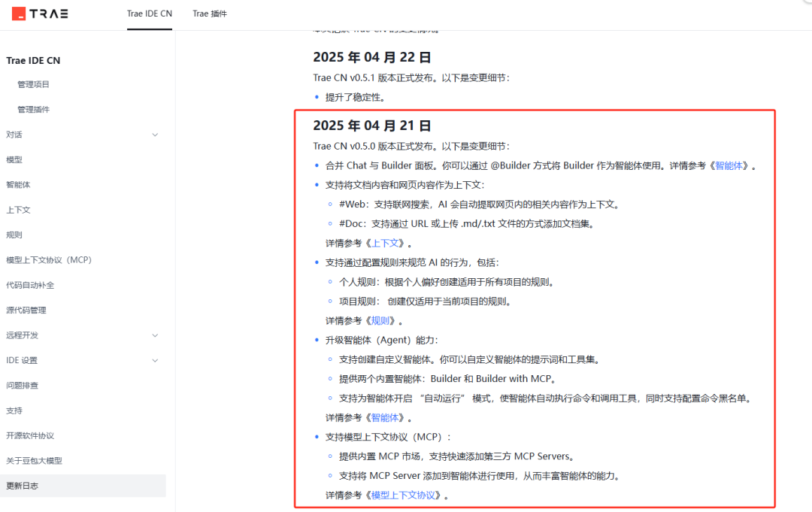The height and width of the screenshot is (512, 812).
Task: Open 源代码管理 in the sidebar
Action: pyautogui.click(x=26, y=310)
